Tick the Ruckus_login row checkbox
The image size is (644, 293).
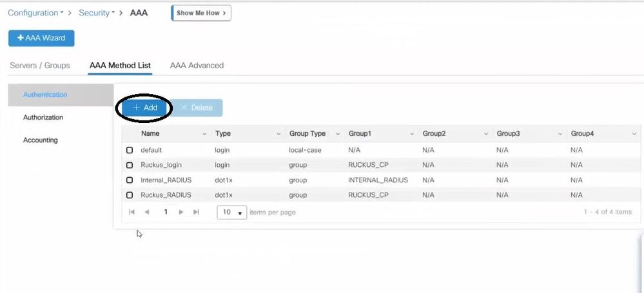click(130, 165)
